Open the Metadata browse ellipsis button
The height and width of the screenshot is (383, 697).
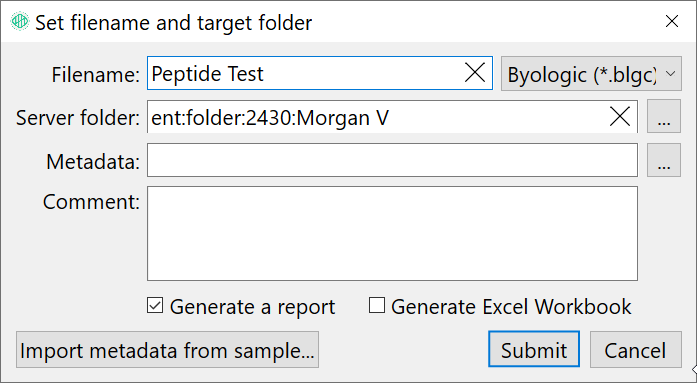(x=664, y=160)
